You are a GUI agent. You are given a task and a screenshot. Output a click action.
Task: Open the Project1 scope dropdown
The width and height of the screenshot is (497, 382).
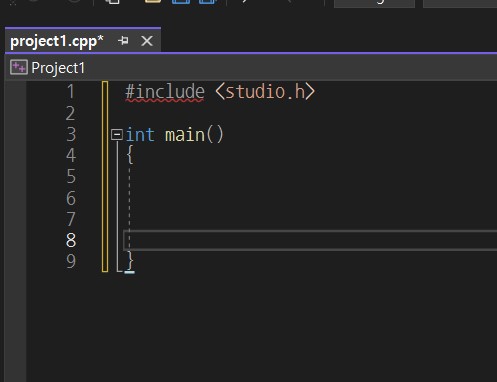[251, 68]
